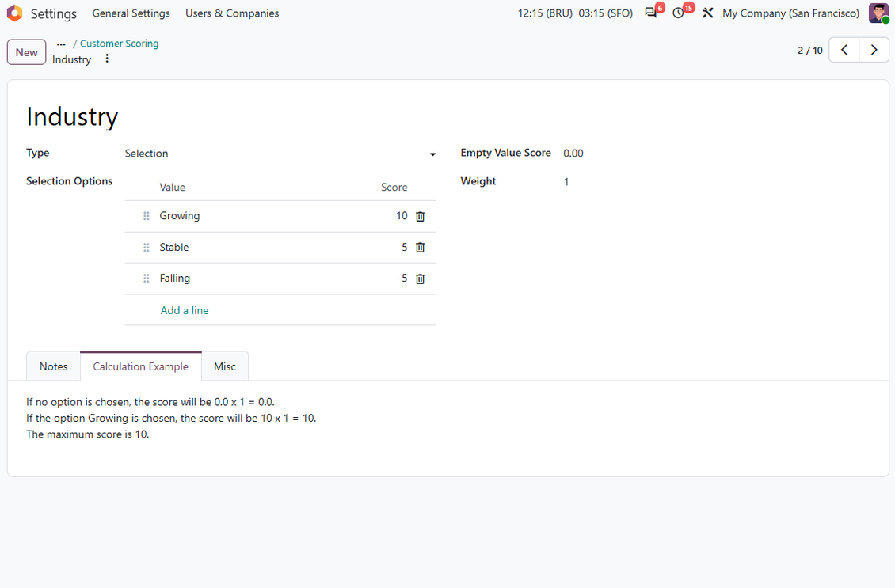Open the user avatar menu
895x588 pixels.
pos(878,13)
